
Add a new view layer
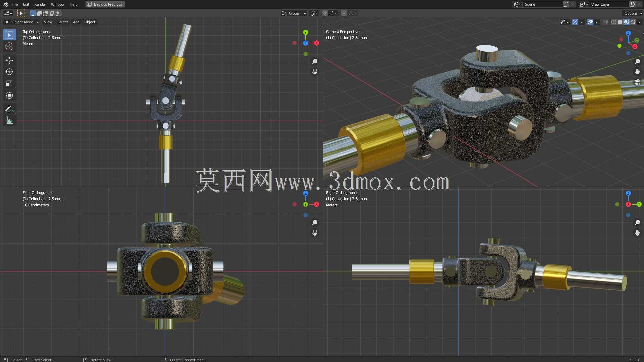pos(632,4)
